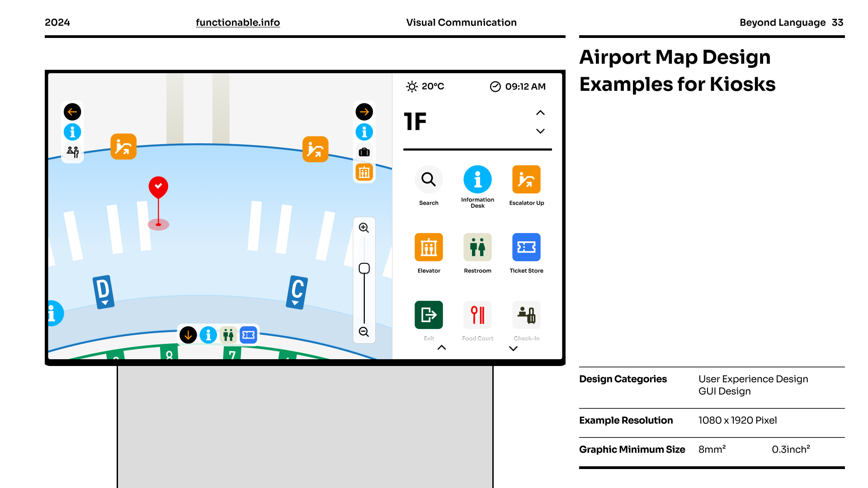This screenshot has height=488, width=868.
Task: Go down one floor from 1F
Action: point(540,131)
